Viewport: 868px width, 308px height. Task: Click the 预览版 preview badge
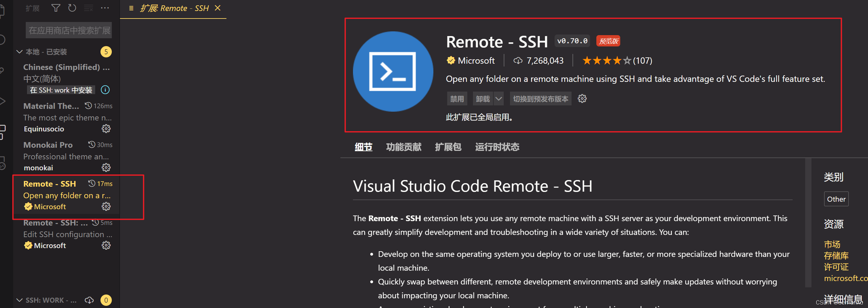608,41
